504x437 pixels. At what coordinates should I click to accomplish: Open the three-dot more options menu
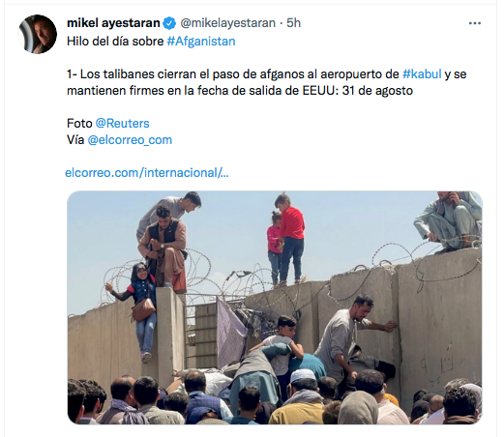tap(475, 23)
